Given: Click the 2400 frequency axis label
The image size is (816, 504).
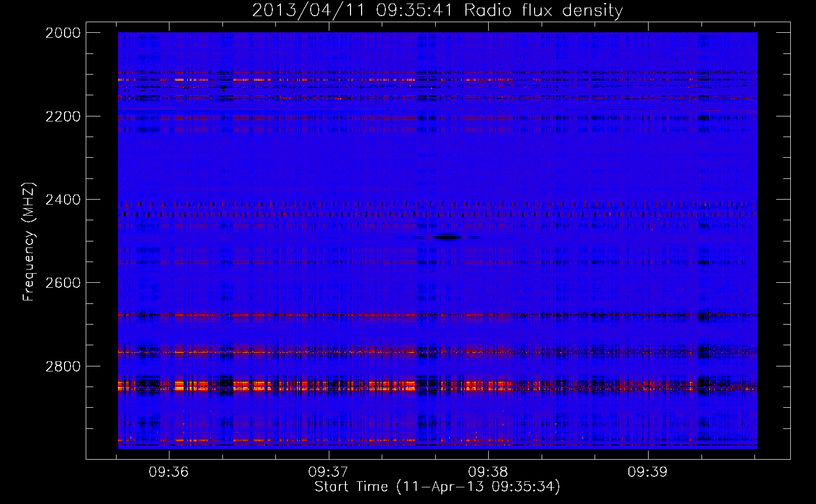Looking at the screenshot, I should click(63, 200).
